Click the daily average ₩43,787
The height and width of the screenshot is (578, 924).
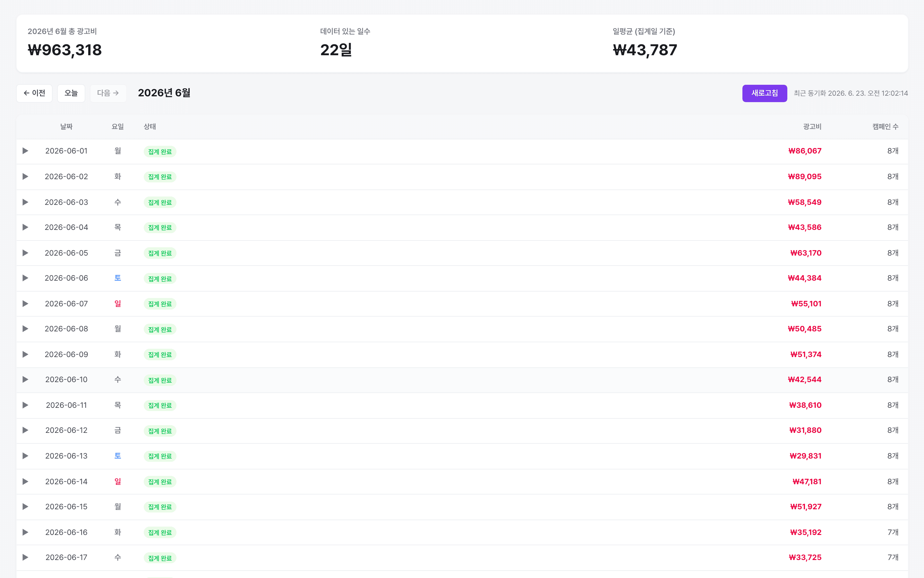[x=645, y=50]
